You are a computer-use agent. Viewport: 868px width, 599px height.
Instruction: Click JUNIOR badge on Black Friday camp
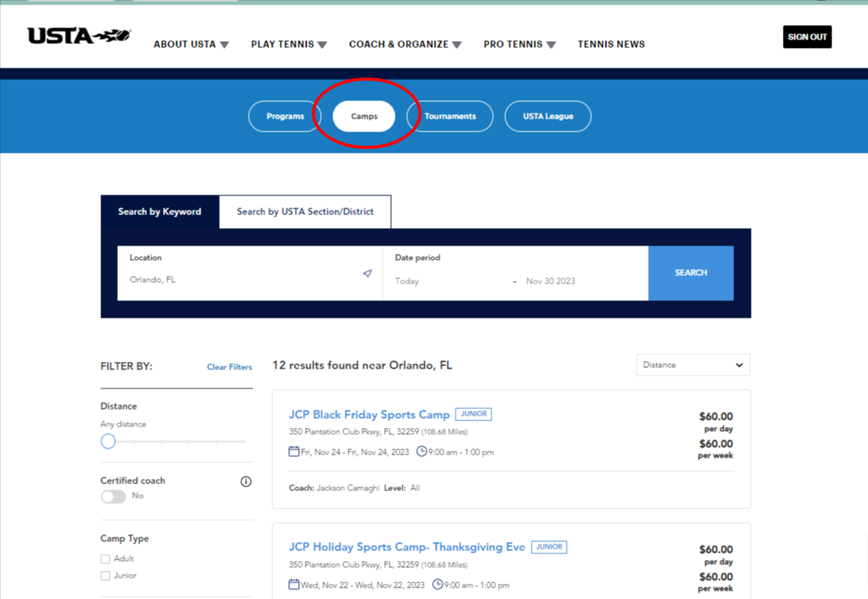[x=473, y=414]
